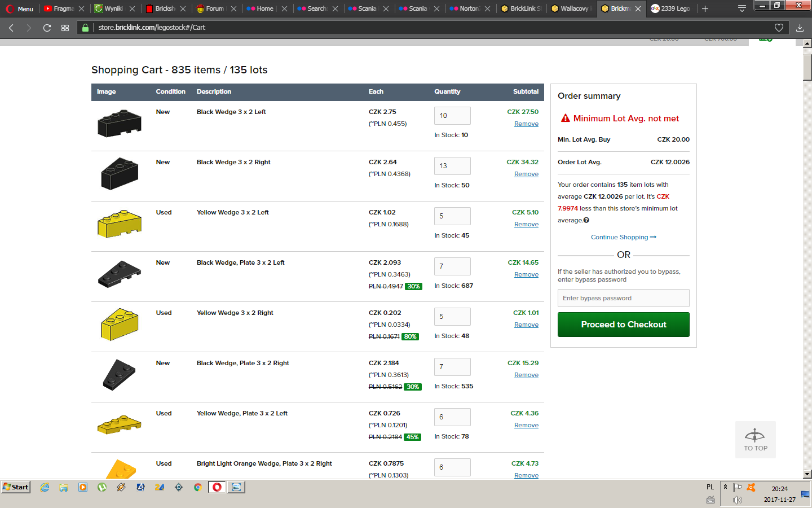812x508 pixels.
Task: Click the Description column header
Action: click(x=214, y=92)
